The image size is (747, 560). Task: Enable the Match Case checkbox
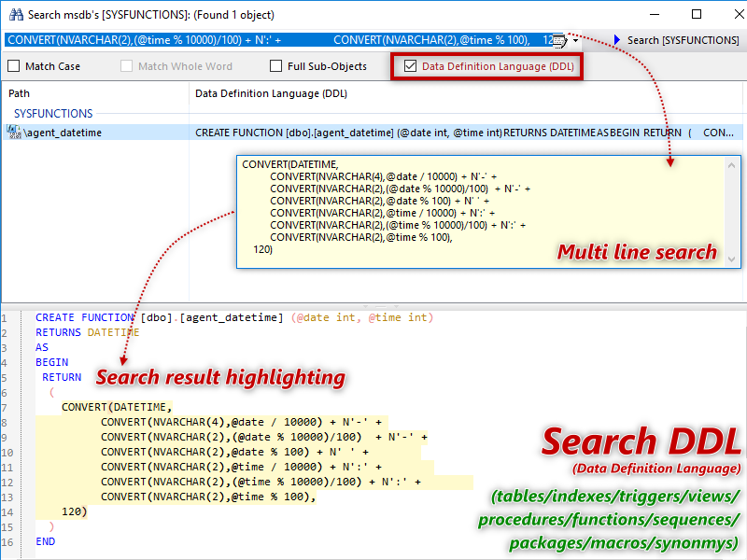coord(14,66)
